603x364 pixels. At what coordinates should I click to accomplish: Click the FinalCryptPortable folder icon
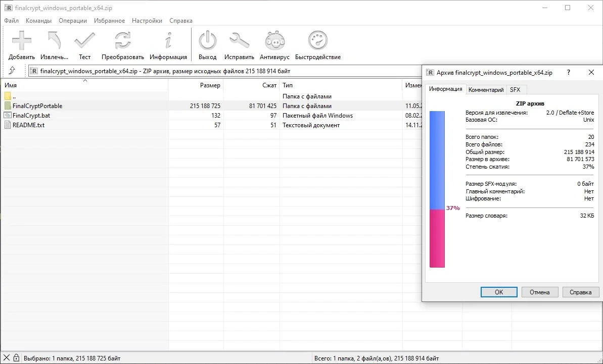[8, 106]
